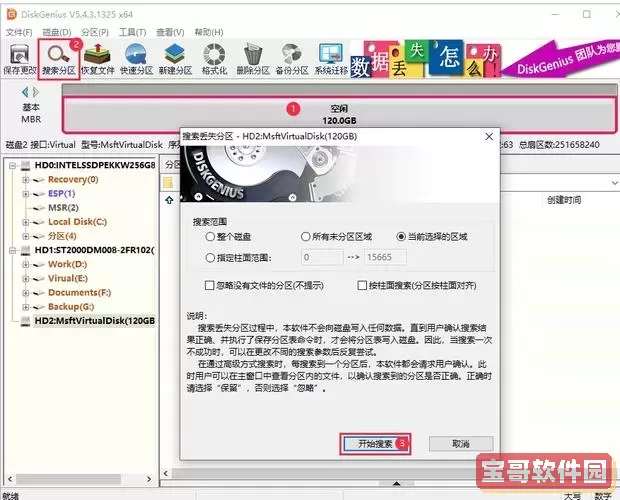Choose Specify Cylinder Range (指定柱面范围) radio option
The width and height of the screenshot is (620, 500).
210,258
